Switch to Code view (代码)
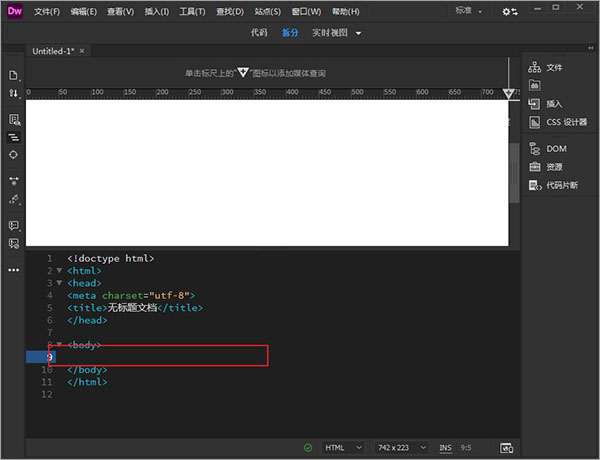Image resolution: width=600 pixels, height=460 pixels. click(x=258, y=32)
